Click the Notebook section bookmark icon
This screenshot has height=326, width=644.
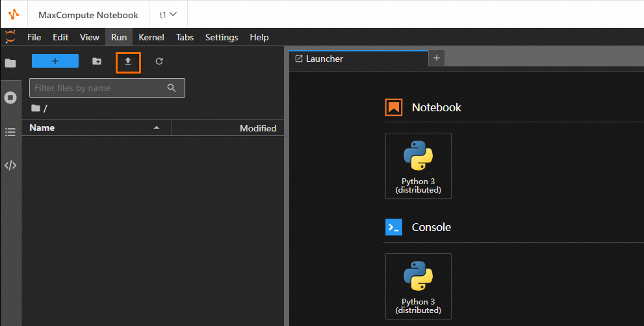point(393,107)
